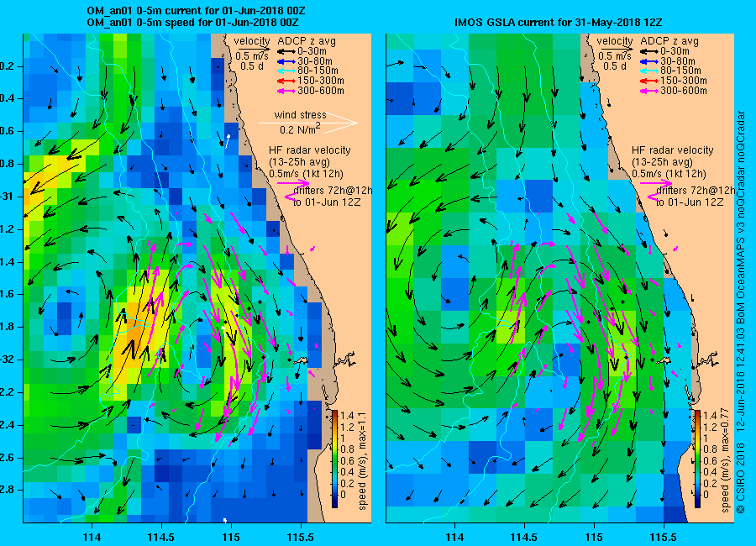The image size is (756, 546).
Task: Click the '114.5' longitude label under left map
Action: click(x=161, y=537)
